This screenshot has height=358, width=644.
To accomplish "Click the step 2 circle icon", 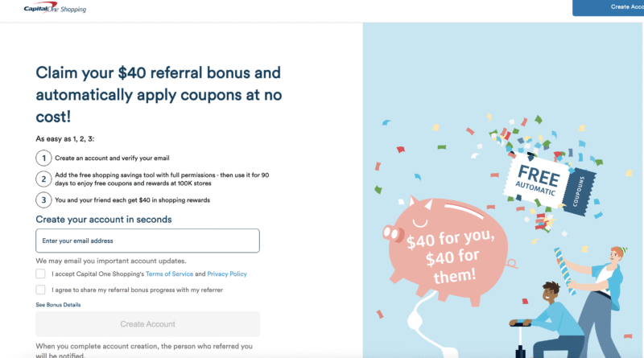I will (43, 179).
